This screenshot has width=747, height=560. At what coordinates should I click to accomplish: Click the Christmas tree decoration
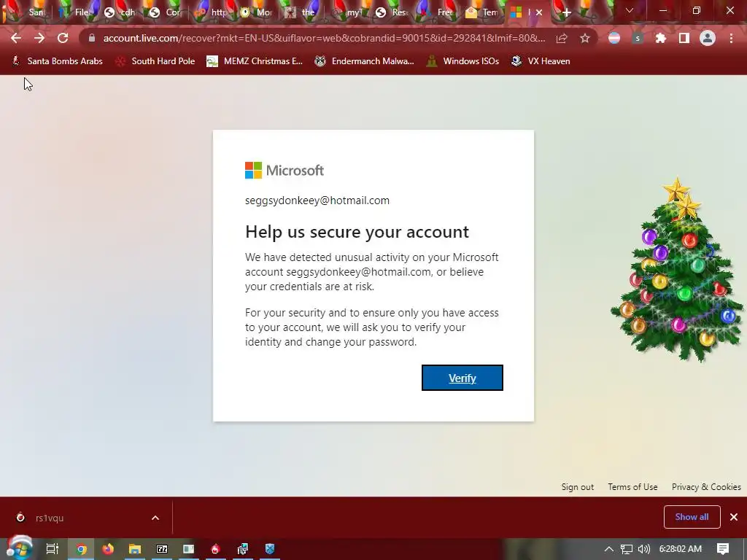pyautogui.click(x=677, y=269)
